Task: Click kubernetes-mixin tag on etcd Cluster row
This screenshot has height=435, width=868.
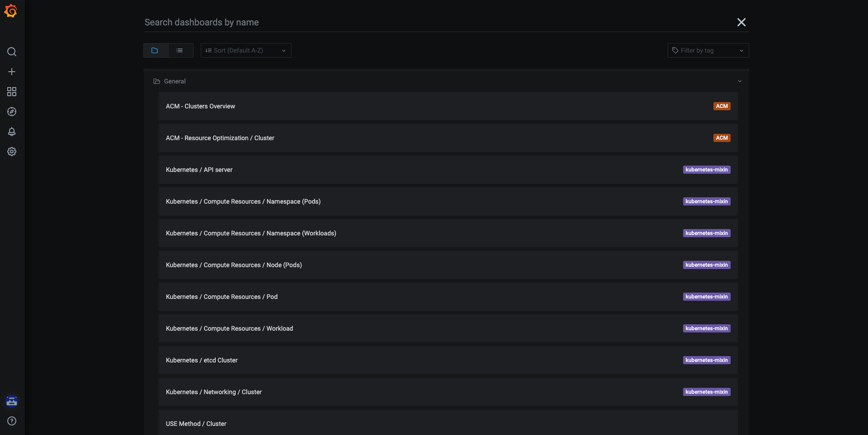Action: click(x=706, y=360)
